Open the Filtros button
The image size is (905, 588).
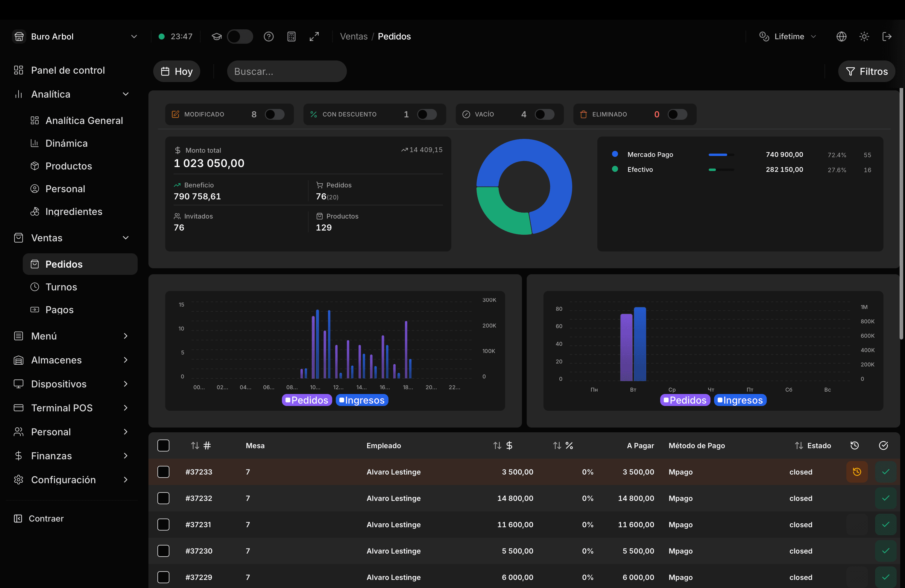867,71
